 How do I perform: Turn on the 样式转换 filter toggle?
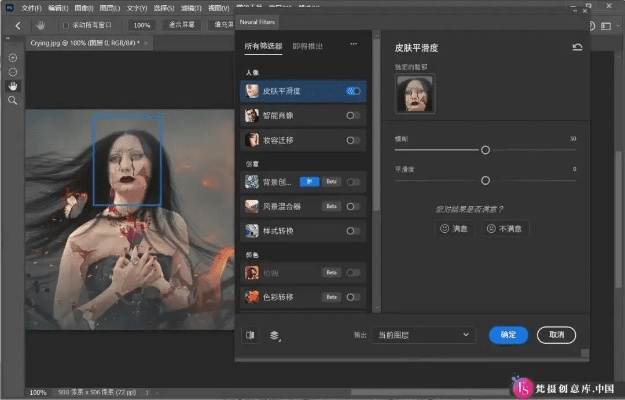click(x=353, y=230)
